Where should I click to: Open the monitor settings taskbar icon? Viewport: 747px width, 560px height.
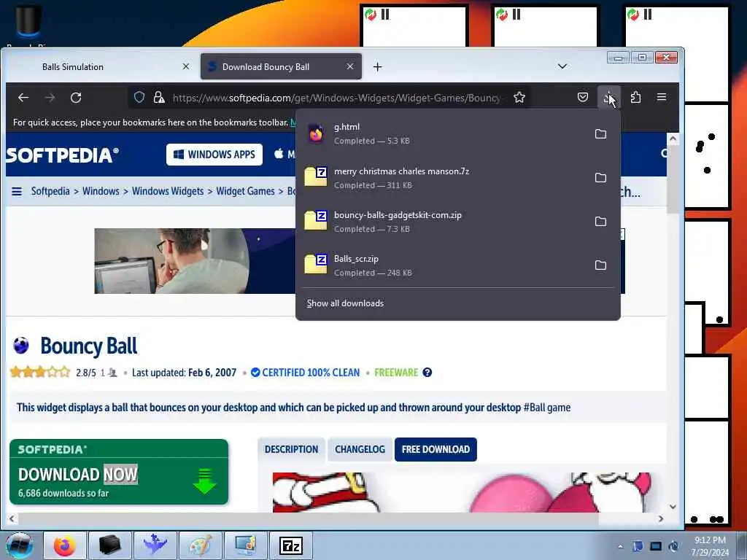246,545
